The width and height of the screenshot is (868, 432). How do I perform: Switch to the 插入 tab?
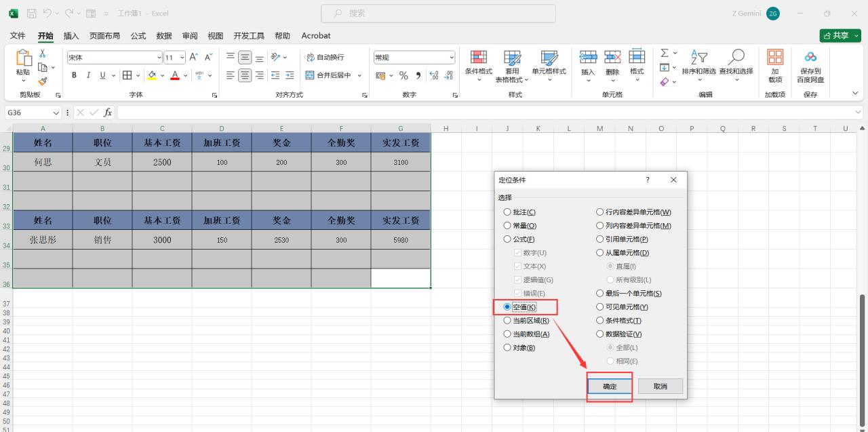(71, 35)
